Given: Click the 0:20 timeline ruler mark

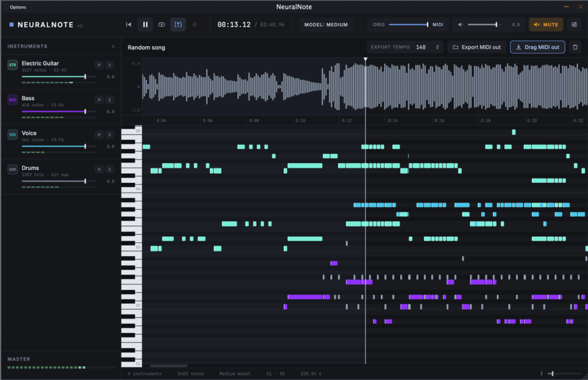Looking at the screenshot, I should 532,121.
